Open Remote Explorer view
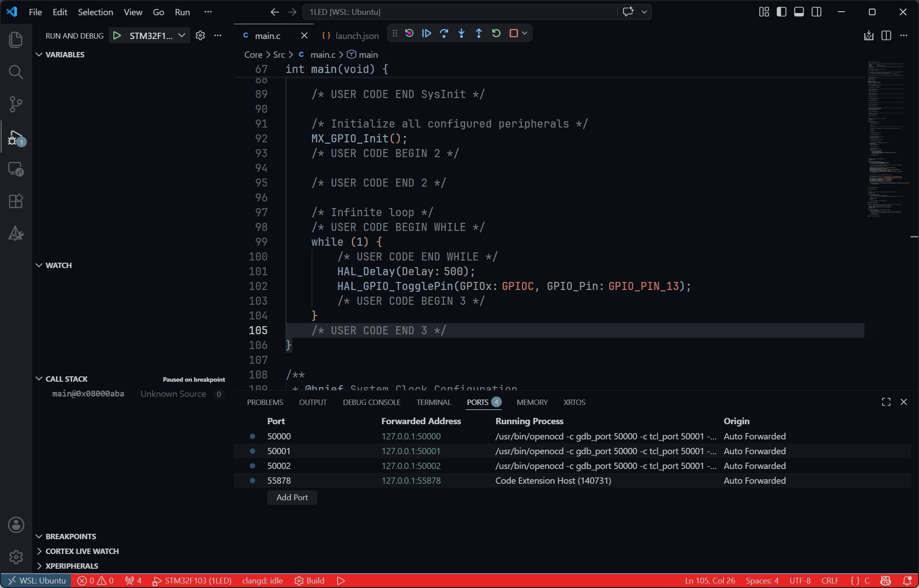The image size is (919, 588). (x=16, y=169)
